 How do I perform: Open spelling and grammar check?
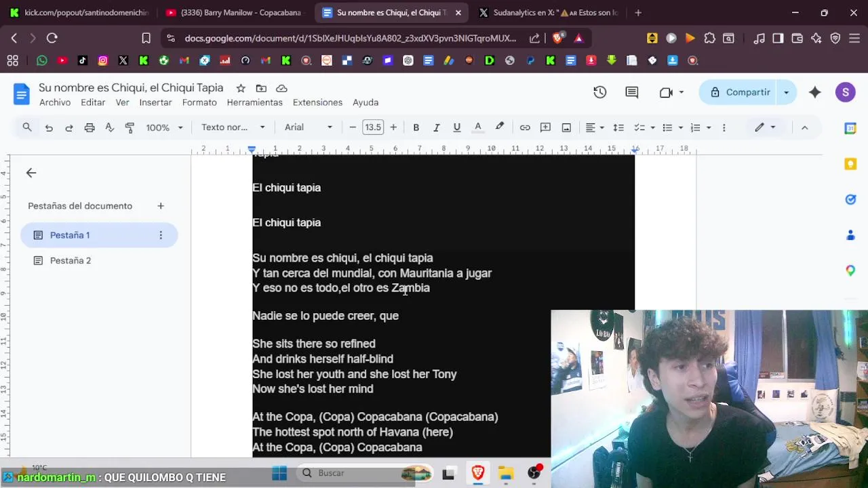click(110, 127)
